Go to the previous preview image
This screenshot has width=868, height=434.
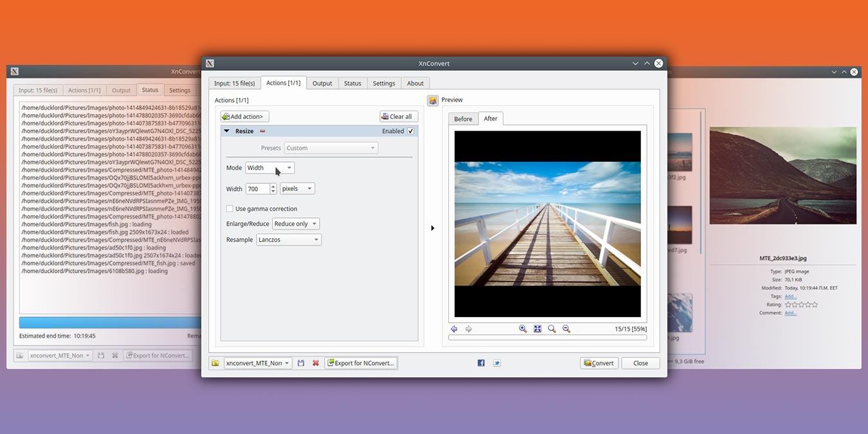pyautogui.click(x=455, y=329)
